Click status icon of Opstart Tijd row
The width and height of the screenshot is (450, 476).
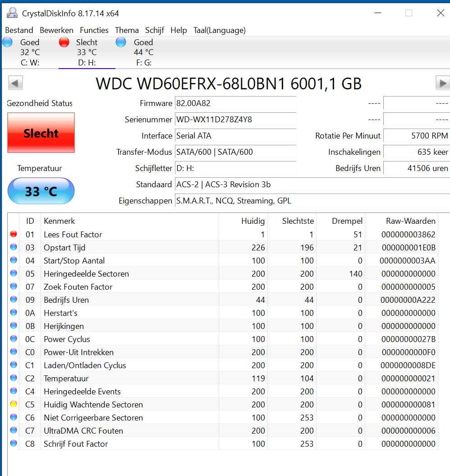pos(14,247)
